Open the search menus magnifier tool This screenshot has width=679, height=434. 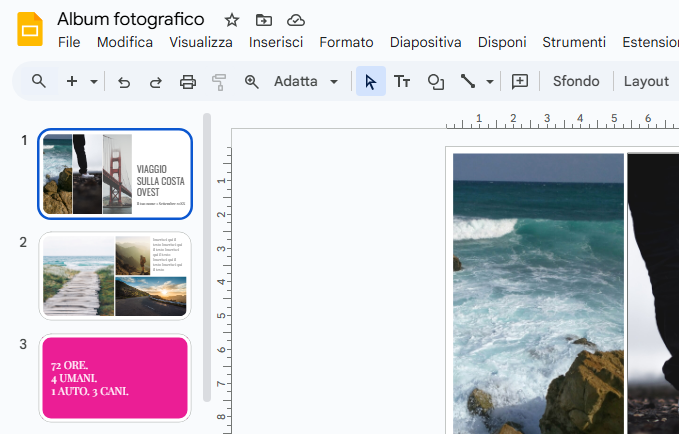click(39, 81)
